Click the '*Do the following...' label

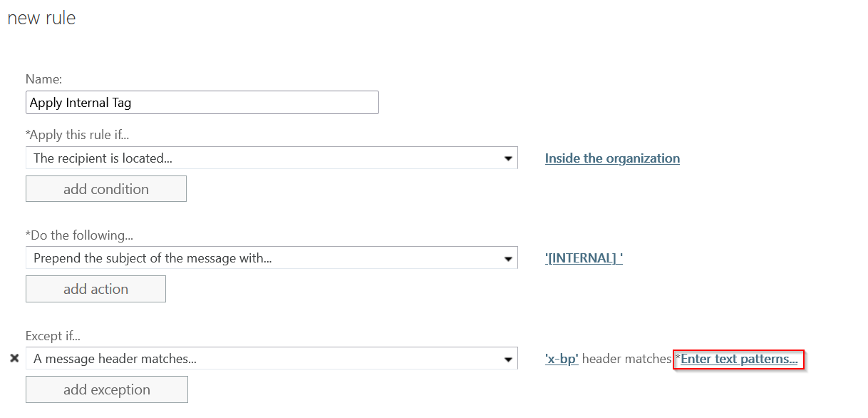pyautogui.click(x=79, y=235)
